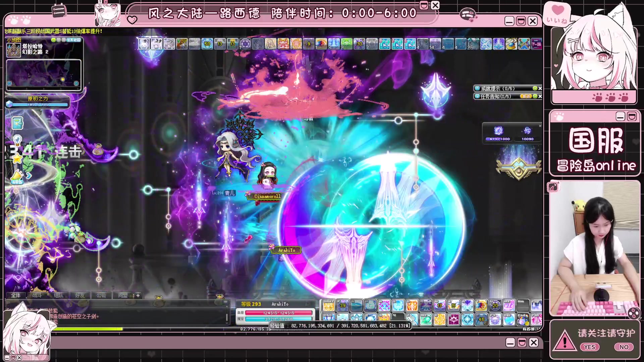This screenshot has width=644, height=362.
Task: Use the skill in slot X
Action: 440,319
